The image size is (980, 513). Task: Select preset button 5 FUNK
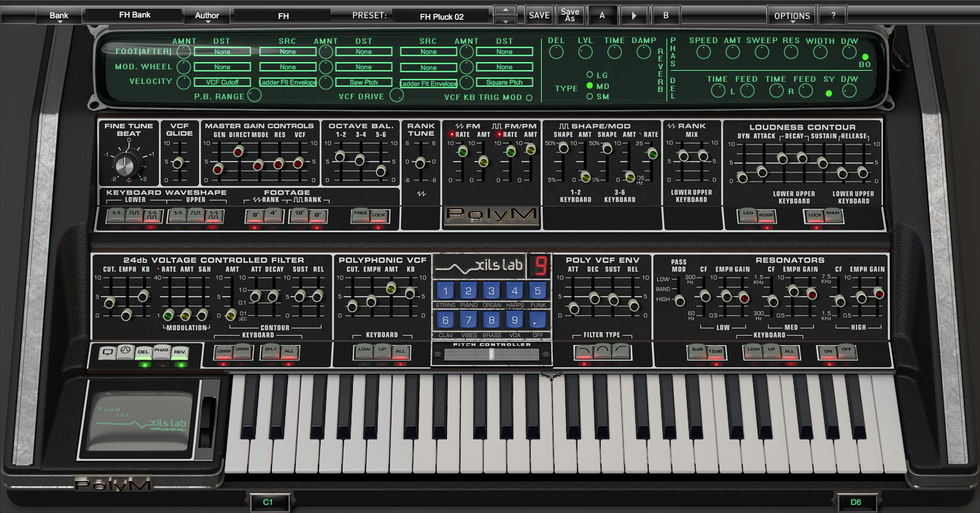(537, 290)
